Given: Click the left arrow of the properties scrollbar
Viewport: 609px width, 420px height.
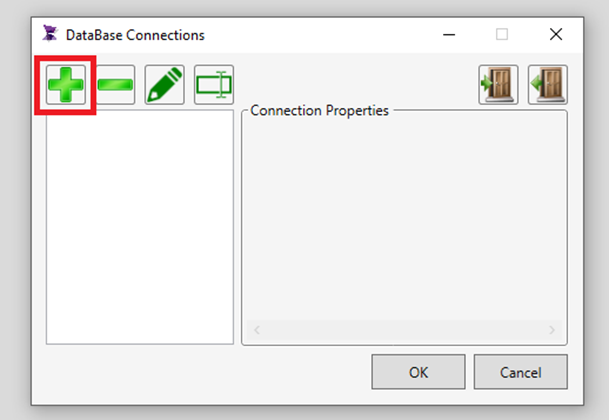Looking at the screenshot, I should point(257,330).
